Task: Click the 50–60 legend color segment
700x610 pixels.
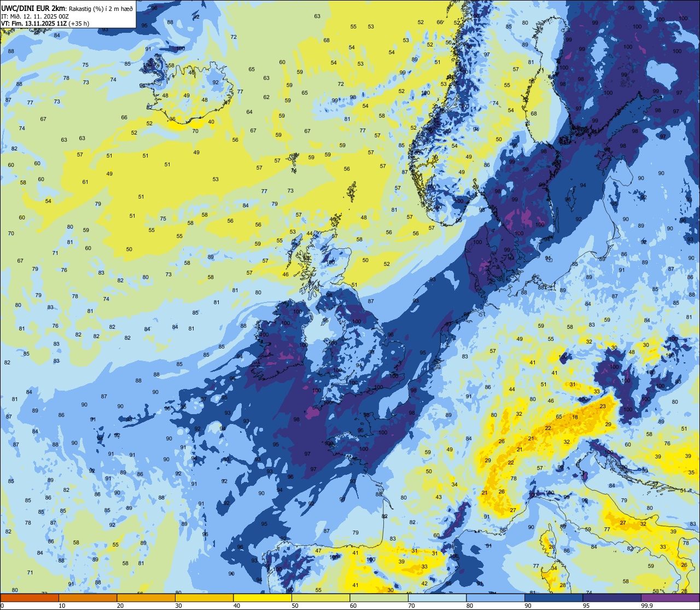Action: point(320,598)
